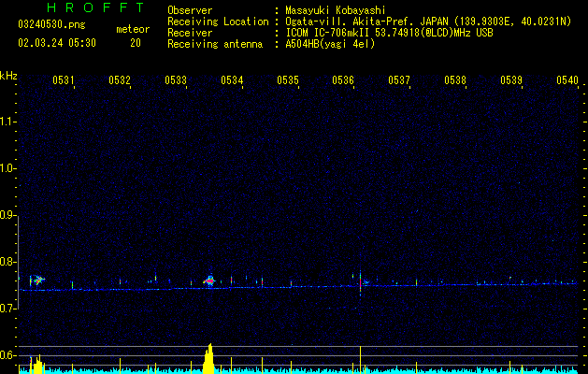Click observer name Masayuki Kobayashi
588x374 pixels.
pos(336,10)
